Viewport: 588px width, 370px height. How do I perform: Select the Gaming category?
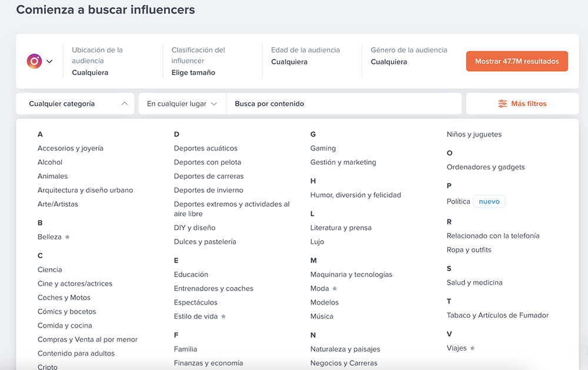(x=323, y=148)
